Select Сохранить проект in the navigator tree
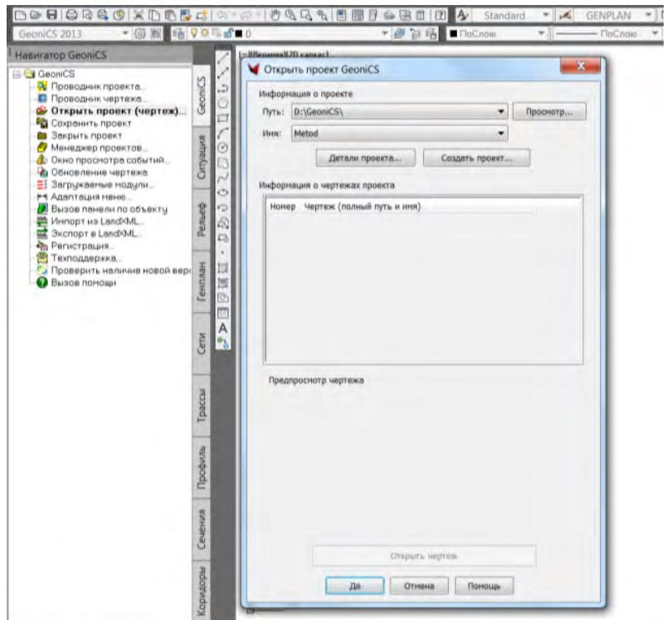The height and width of the screenshot is (620, 672). pyautogui.click(x=91, y=124)
